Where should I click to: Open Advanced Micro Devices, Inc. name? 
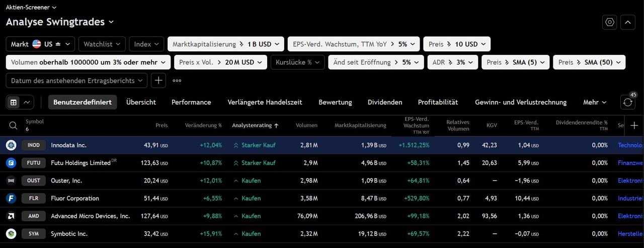[x=90, y=216]
